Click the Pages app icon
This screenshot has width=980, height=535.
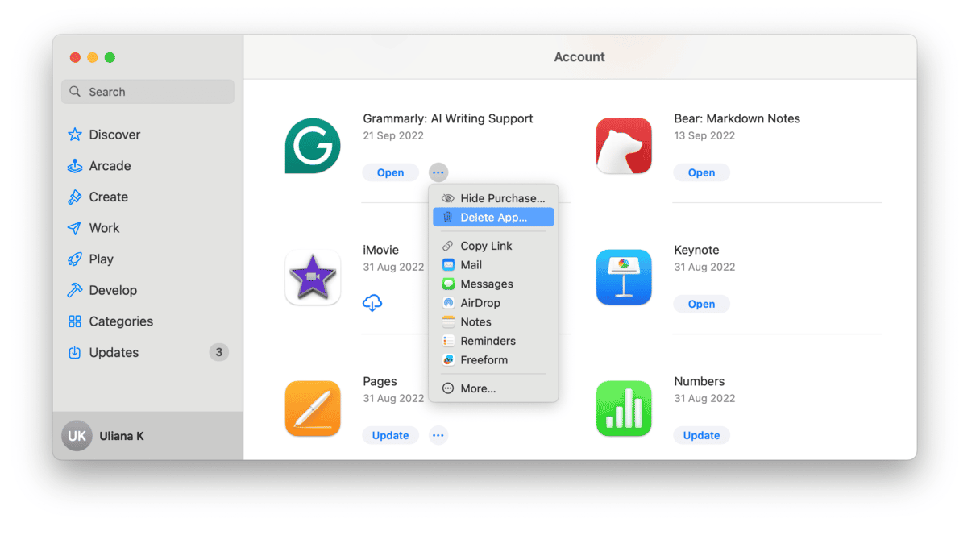(x=313, y=409)
